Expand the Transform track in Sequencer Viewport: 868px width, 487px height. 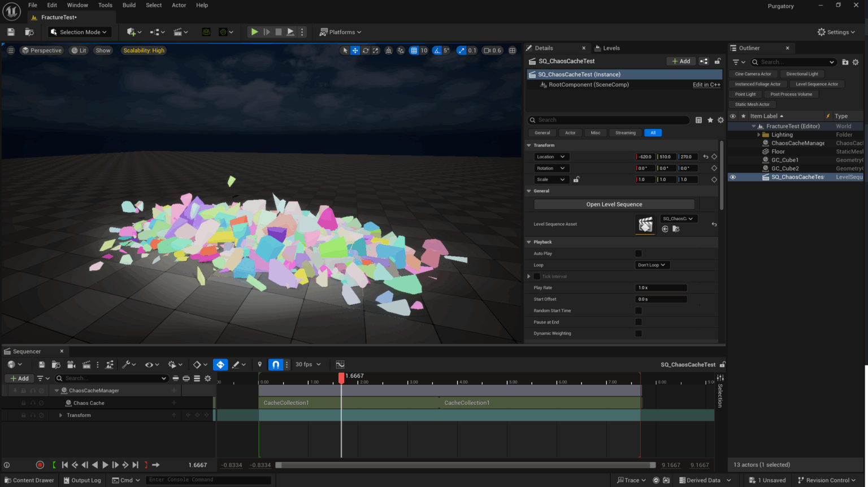pyautogui.click(x=60, y=415)
